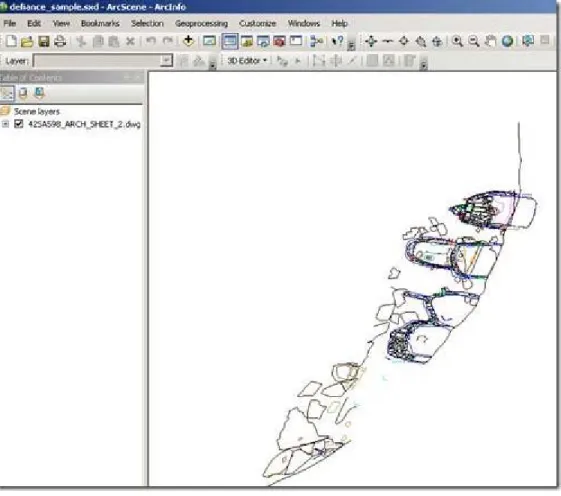Open the Python window

point(296,41)
